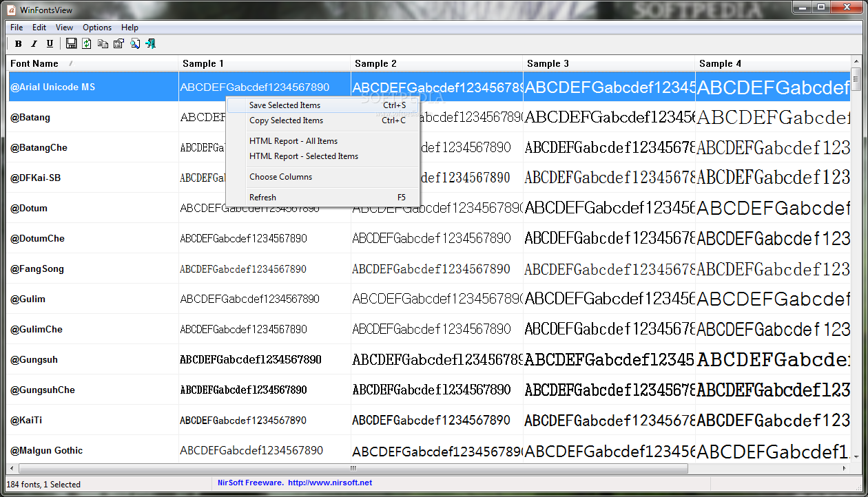Click the vertical scrollbar thumb

click(856, 78)
